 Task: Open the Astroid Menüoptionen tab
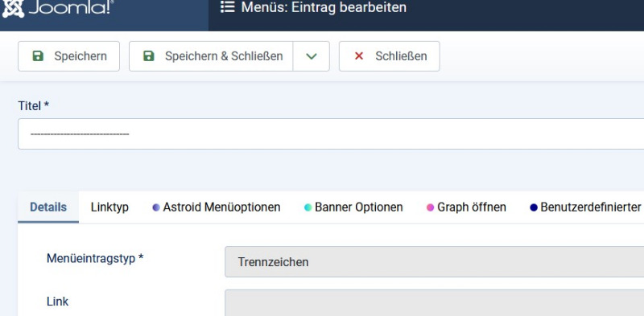click(217, 207)
